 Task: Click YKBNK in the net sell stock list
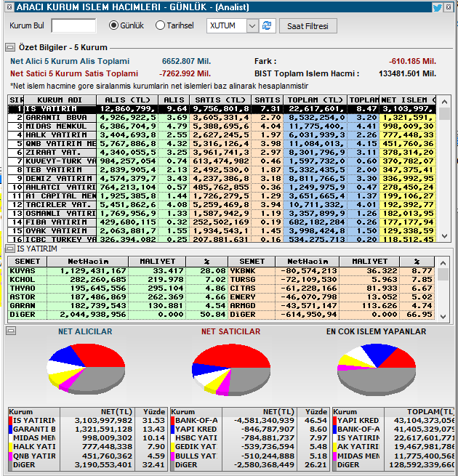(243, 271)
